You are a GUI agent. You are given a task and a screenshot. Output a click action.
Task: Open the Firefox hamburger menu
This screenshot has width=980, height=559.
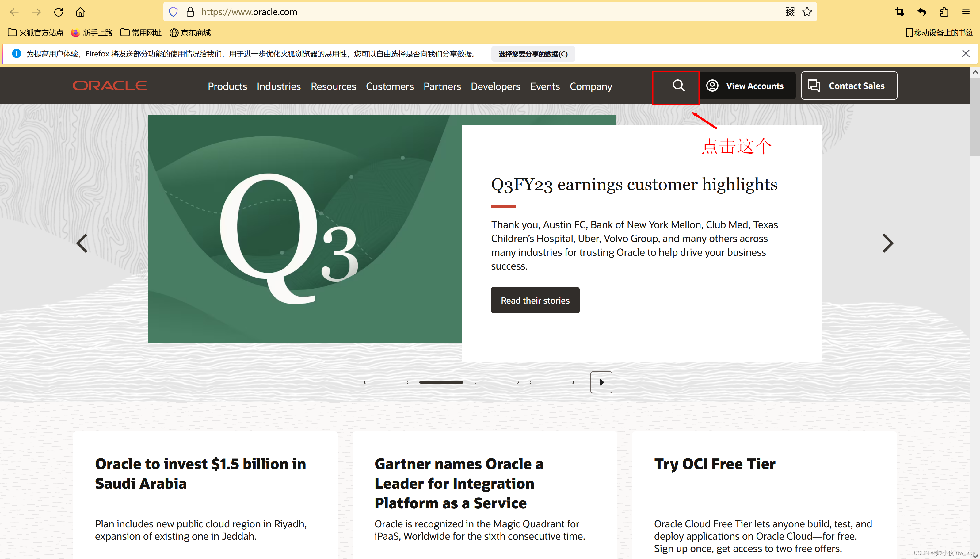[x=966, y=12]
